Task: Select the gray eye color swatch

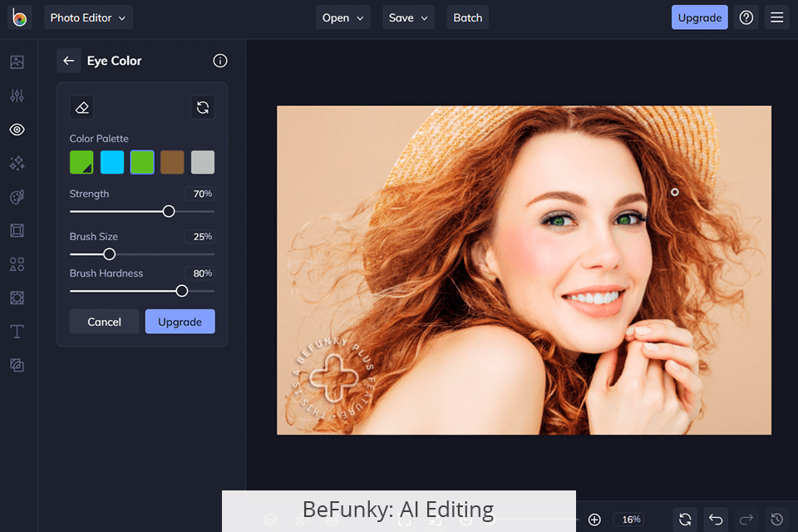Action: (203, 162)
